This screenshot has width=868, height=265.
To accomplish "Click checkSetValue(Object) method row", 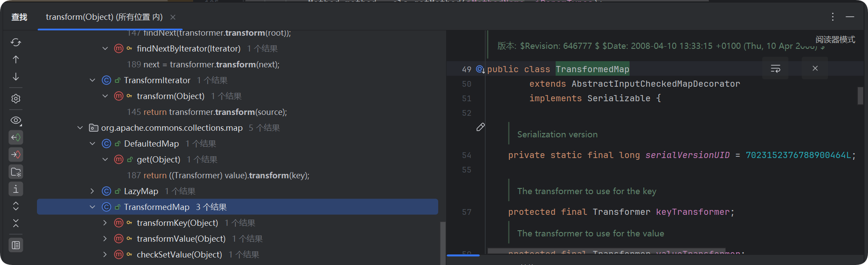I will click(x=238, y=254).
